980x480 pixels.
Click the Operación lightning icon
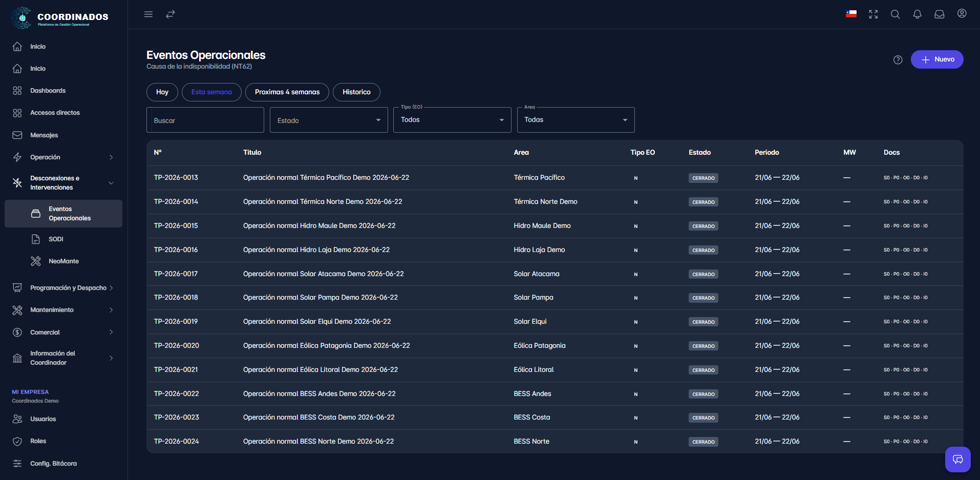pos(17,157)
